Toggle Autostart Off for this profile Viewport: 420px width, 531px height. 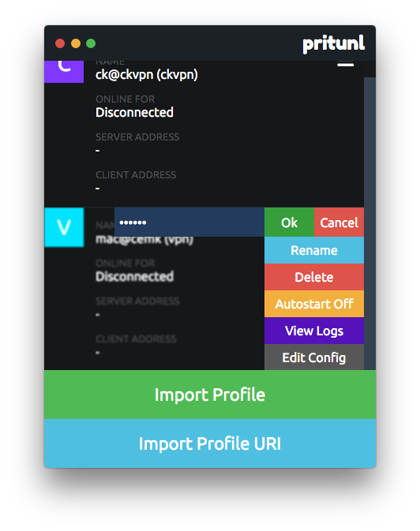tap(314, 304)
